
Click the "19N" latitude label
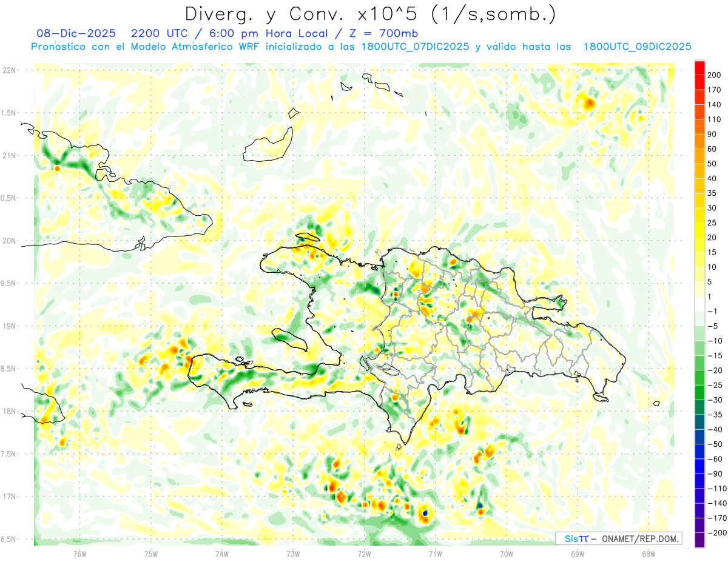pos(8,326)
